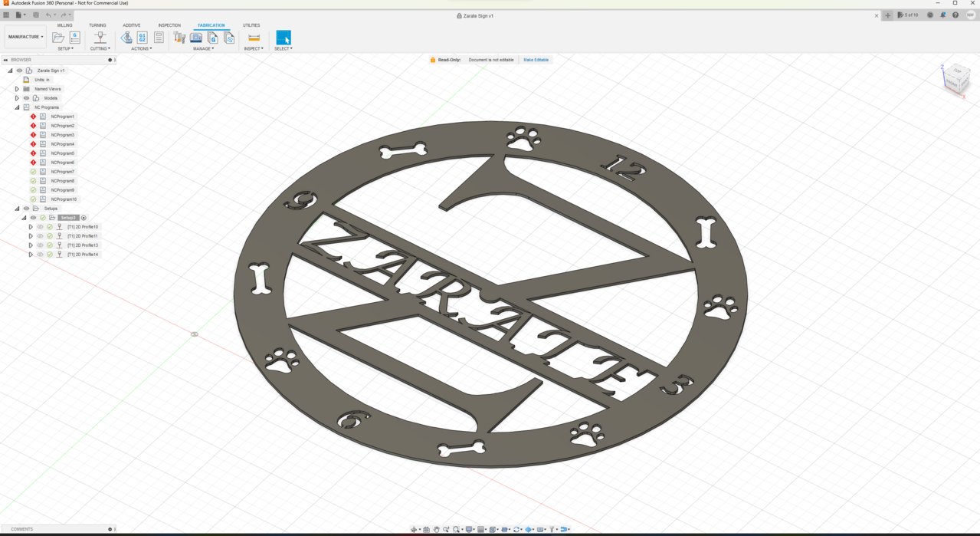980x536 pixels.
Task: Toggle visibility of Zarate Sign v1 root
Action: pyautogui.click(x=19, y=71)
